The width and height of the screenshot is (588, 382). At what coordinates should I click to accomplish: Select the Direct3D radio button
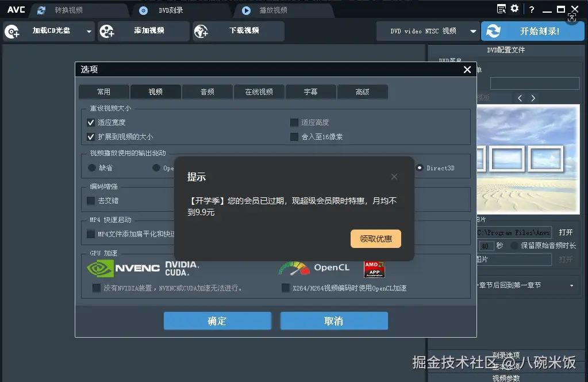[x=420, y=168]
